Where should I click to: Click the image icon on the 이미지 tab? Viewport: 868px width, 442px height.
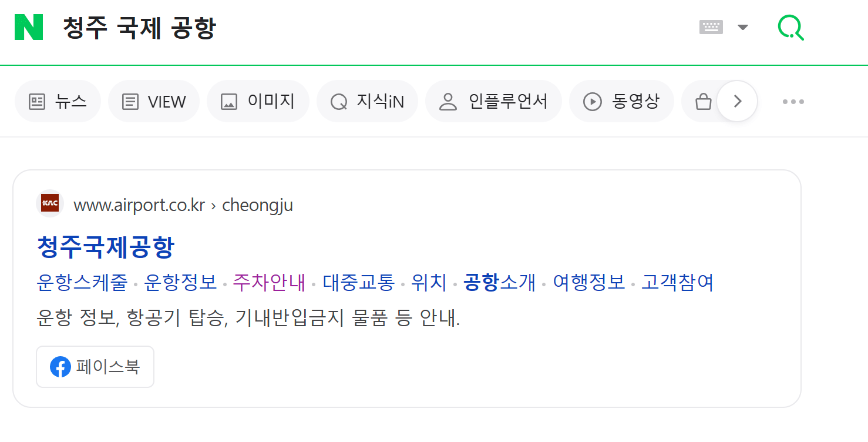click(229, 101)
